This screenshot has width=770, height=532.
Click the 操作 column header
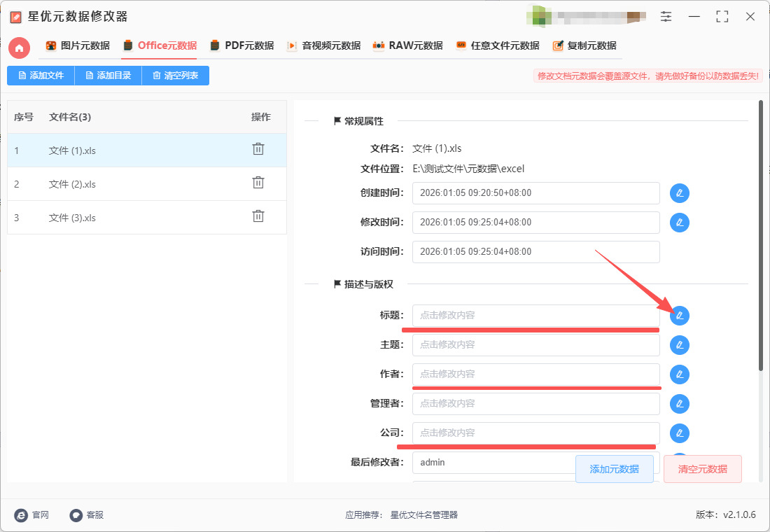point(261,117)
